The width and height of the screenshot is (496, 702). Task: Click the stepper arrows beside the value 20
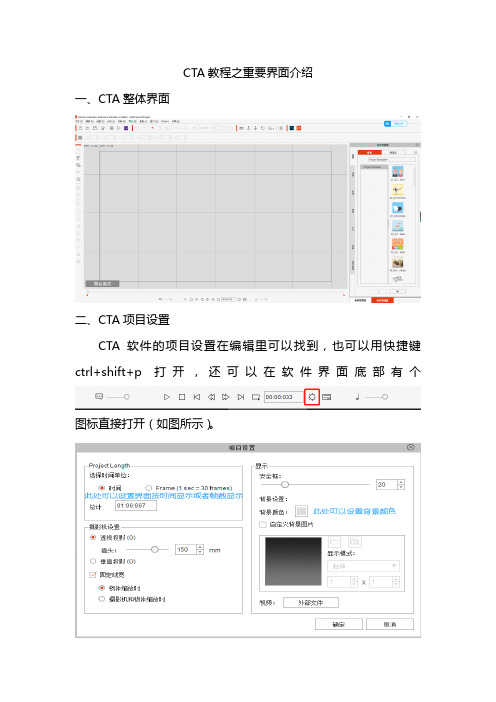[401, 484]
